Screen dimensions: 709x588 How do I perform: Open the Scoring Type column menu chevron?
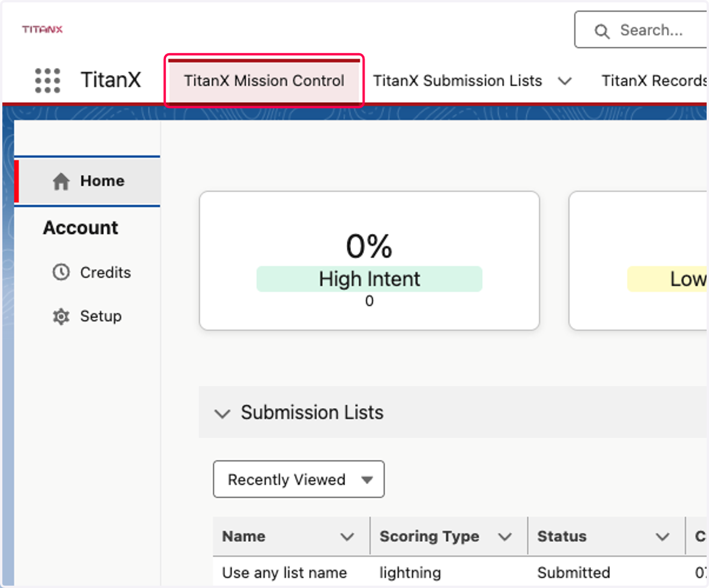[505, 537]
